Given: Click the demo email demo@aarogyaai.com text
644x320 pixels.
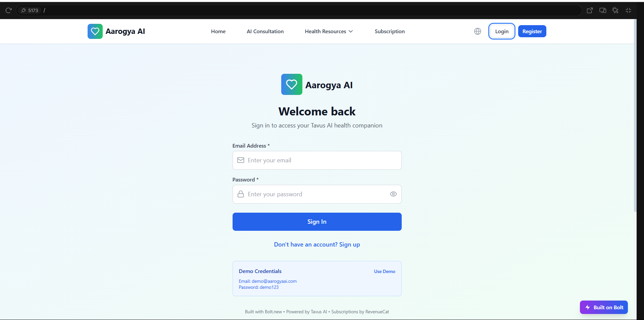Looking at the screenshot, I should (274, 281).
